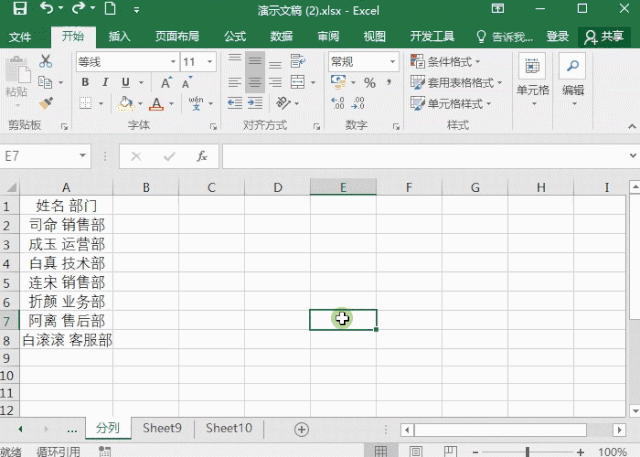Image resolution: width=640 pixels, height=457 pixels.
Task: Open 条件格式 conditional formatting menu
Action: [x=445, y=62]
